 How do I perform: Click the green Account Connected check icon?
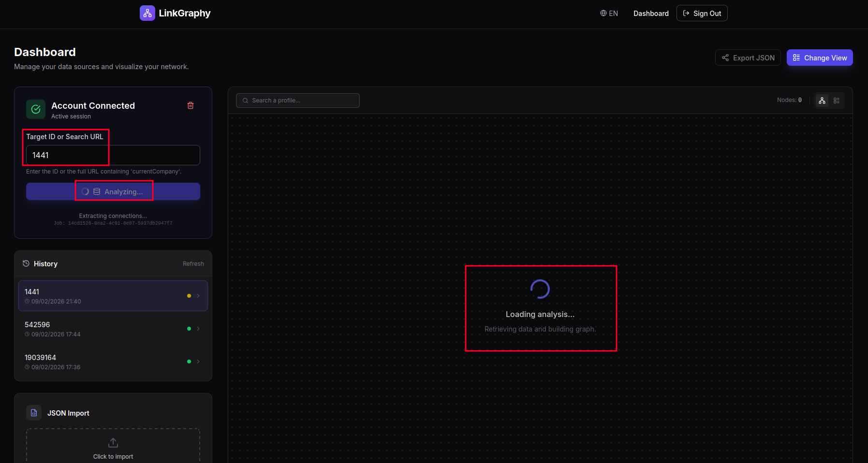pos(36,109)
